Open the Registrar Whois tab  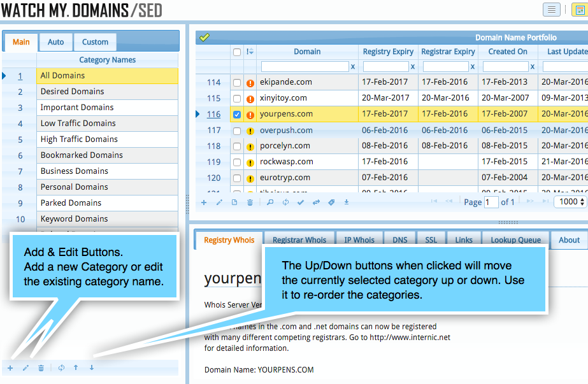coord(299,240)
